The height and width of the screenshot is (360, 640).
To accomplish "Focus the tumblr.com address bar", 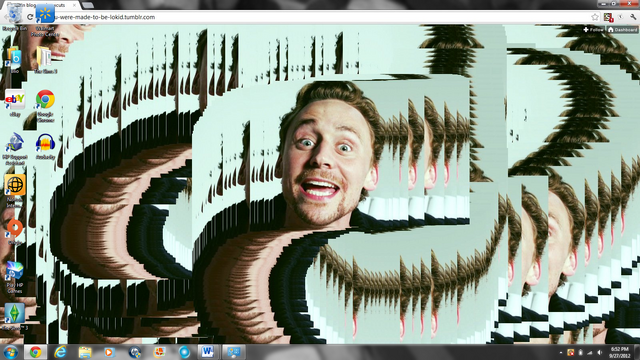I will 310,17.
